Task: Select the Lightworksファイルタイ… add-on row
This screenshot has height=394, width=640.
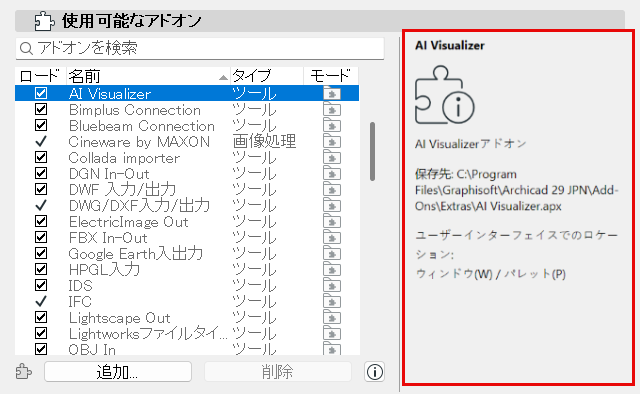Action: [x=187, y=333]
